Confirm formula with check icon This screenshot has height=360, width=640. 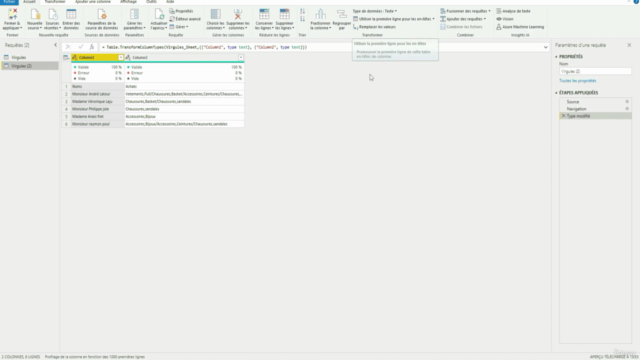coord(80,47)
